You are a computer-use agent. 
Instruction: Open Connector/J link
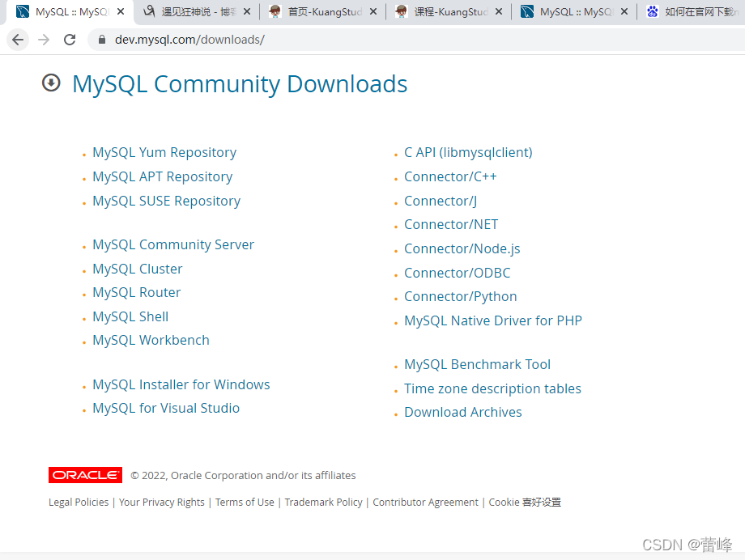point(441,201)
